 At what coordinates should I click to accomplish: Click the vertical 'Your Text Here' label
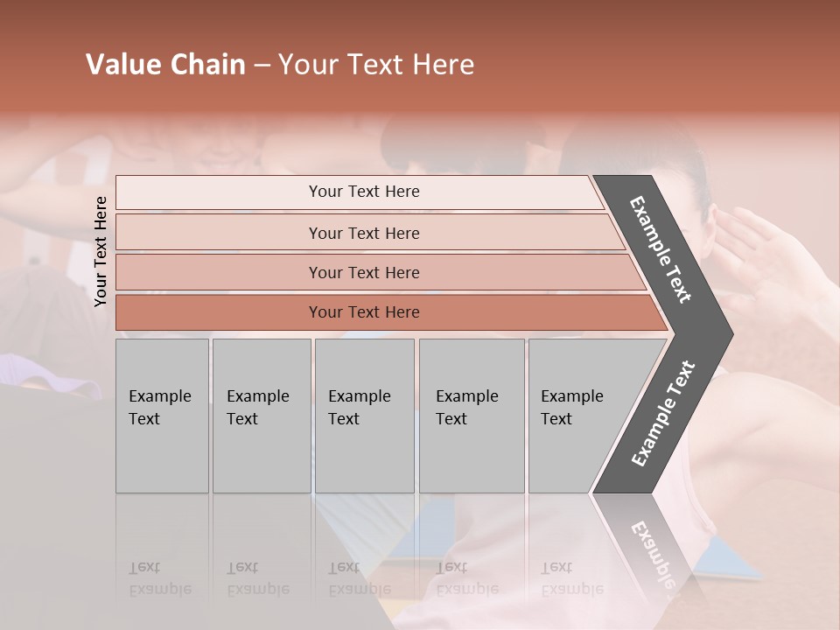point(101,251)
